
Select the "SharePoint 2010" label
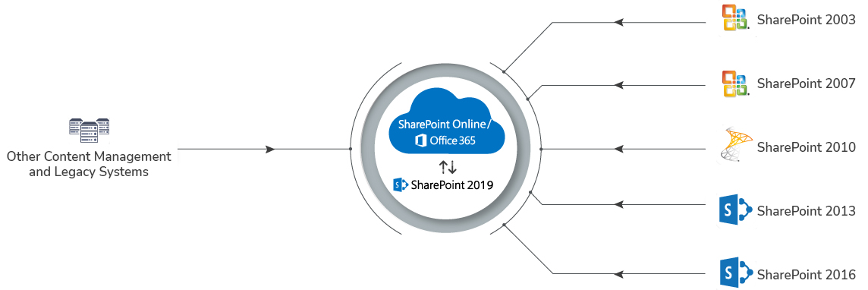807,147
